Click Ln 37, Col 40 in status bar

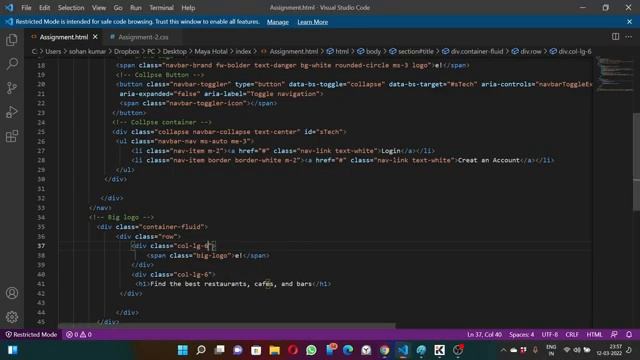(484, 334)
